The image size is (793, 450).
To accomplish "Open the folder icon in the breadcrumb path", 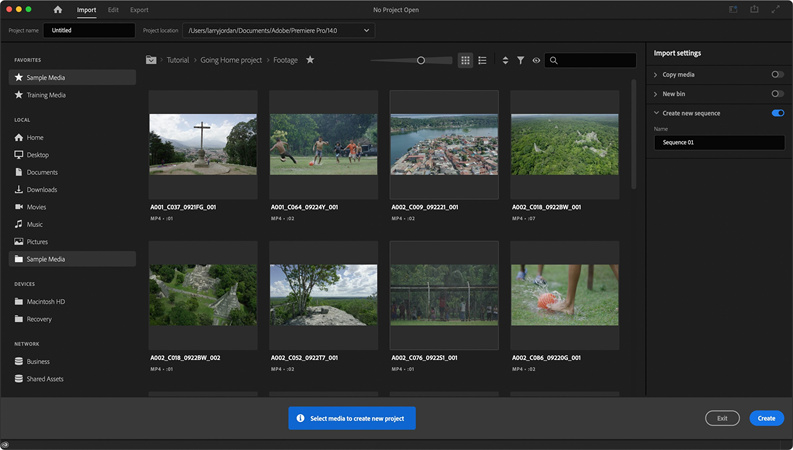I will (151, 60).
